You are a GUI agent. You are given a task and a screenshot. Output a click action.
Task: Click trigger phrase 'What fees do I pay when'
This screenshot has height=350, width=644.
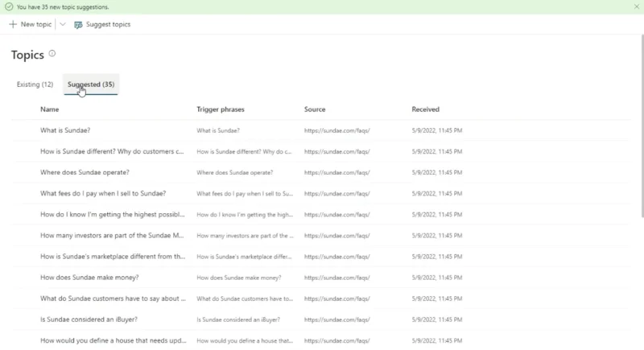(245, 194)
